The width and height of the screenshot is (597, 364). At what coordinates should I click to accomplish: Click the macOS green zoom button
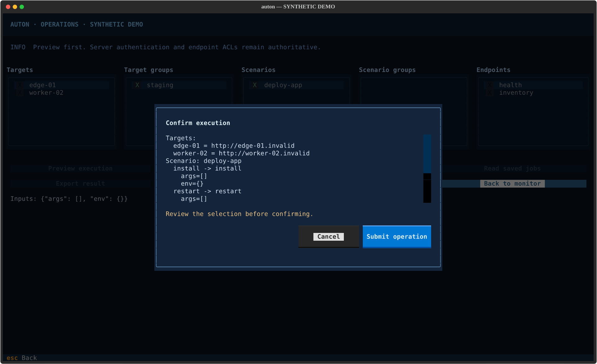click(x=22, y=7)
